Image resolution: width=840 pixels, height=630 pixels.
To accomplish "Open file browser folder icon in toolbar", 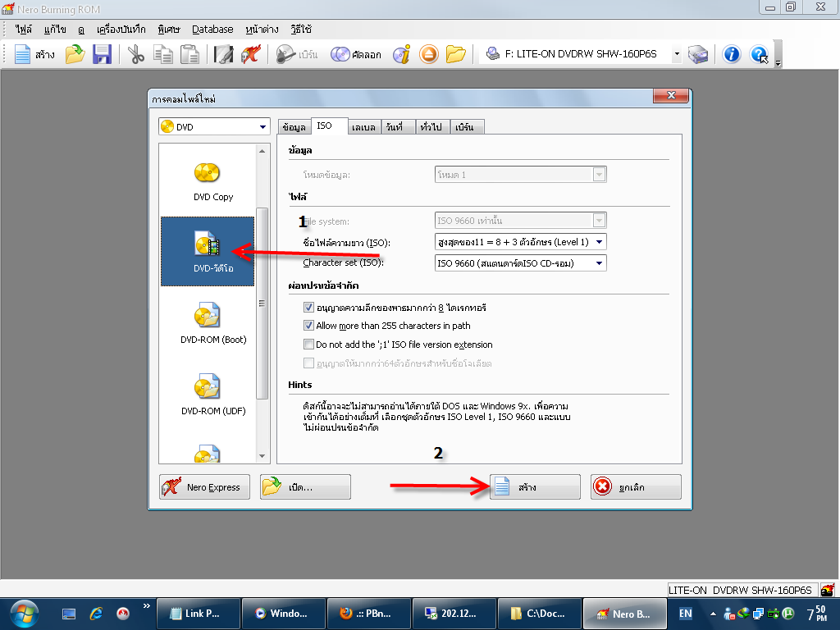I will click(455, 54).
